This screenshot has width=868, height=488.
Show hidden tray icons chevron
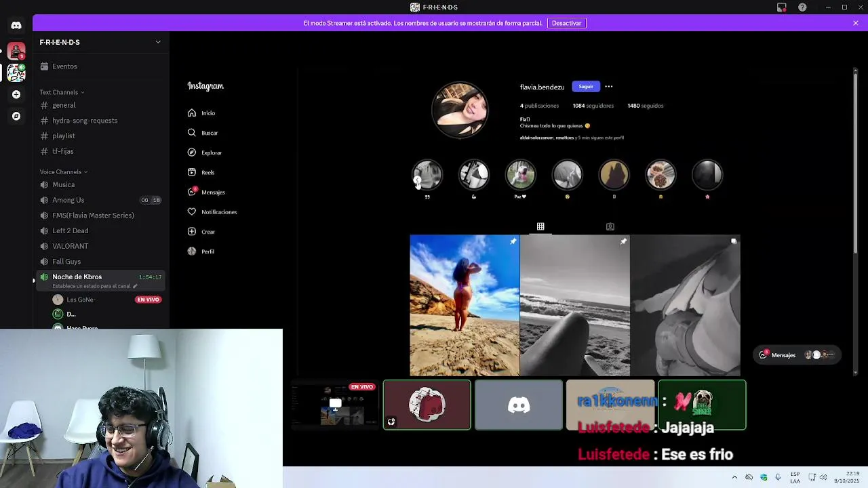coord(734,477)
